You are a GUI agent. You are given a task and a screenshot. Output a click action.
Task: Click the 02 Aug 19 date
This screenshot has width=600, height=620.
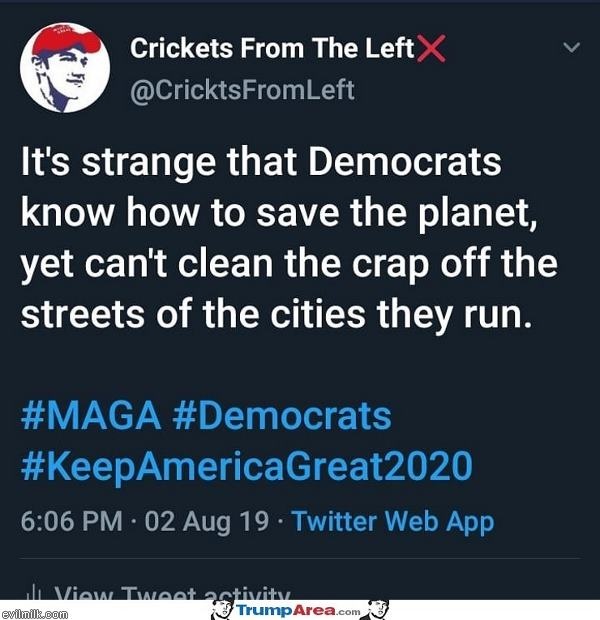(x=207, y=521)
